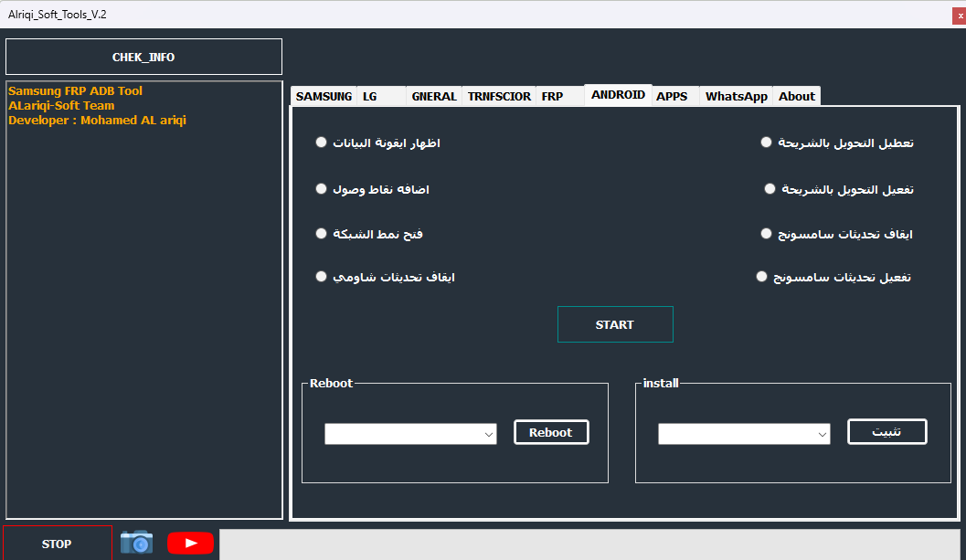The height and width of the screenshot is (560, 966).
Task: Click inside the log info panel
Action: click(x=143, y=301)
